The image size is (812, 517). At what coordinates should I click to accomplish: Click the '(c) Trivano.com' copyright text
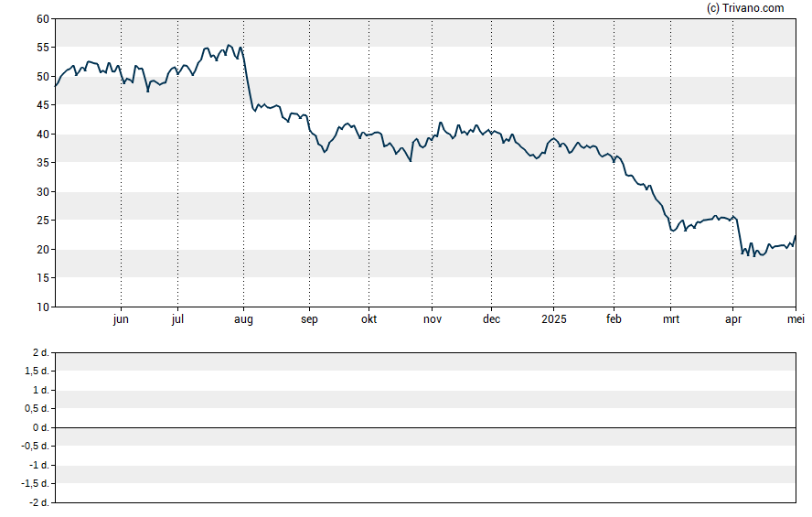click(745, 7)
